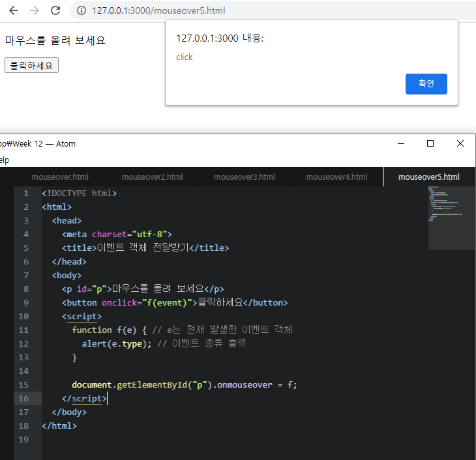Activate the mouseover5.html tab

pos(428,177)
